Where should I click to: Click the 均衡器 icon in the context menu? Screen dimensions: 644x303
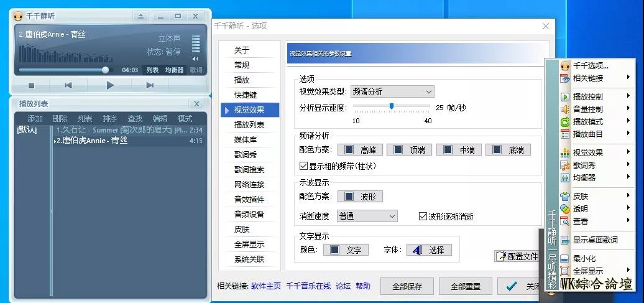point(565,177)
